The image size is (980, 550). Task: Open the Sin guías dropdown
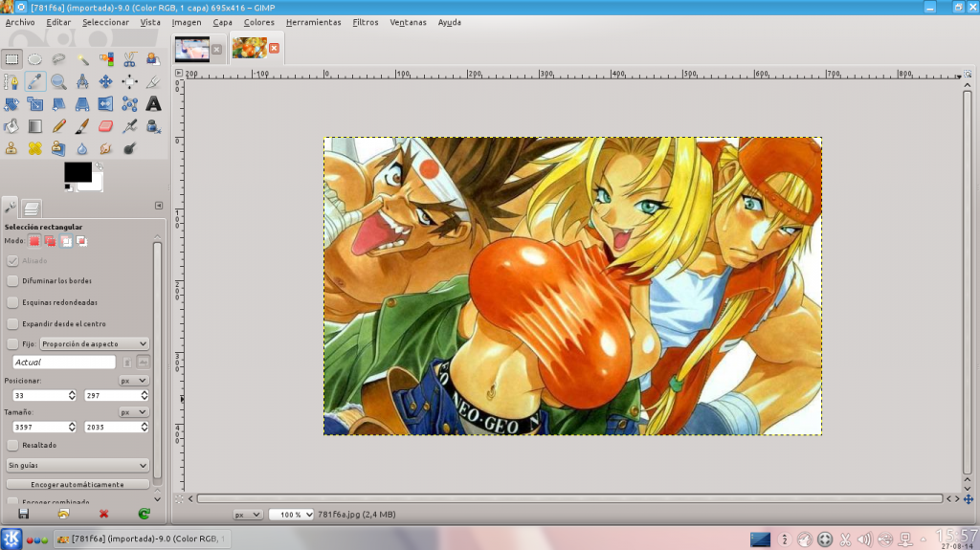click(x=78, y=465)
